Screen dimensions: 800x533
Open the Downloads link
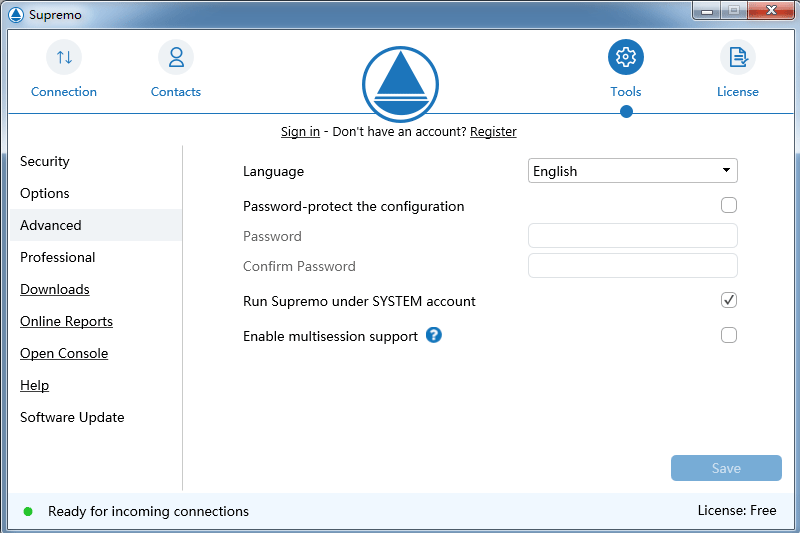[x=55, y=289]
